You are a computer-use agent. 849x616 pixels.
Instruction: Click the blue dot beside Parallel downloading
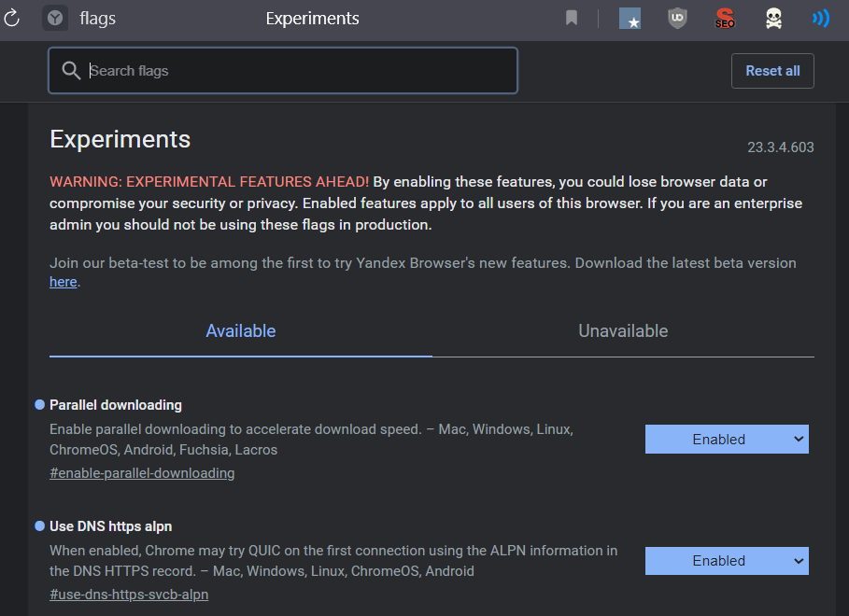(39, 405)
